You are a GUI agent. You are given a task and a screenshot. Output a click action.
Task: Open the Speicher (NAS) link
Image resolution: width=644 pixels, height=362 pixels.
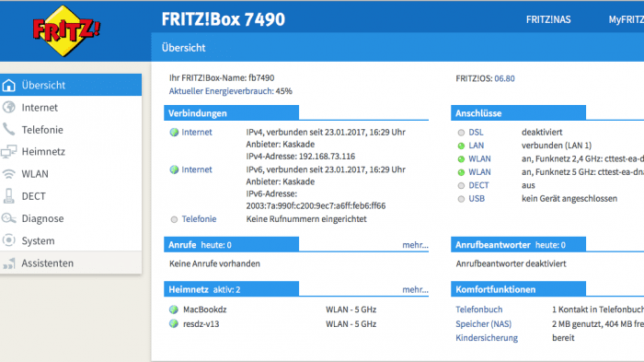pyautogui.click(x=483, y=323)
